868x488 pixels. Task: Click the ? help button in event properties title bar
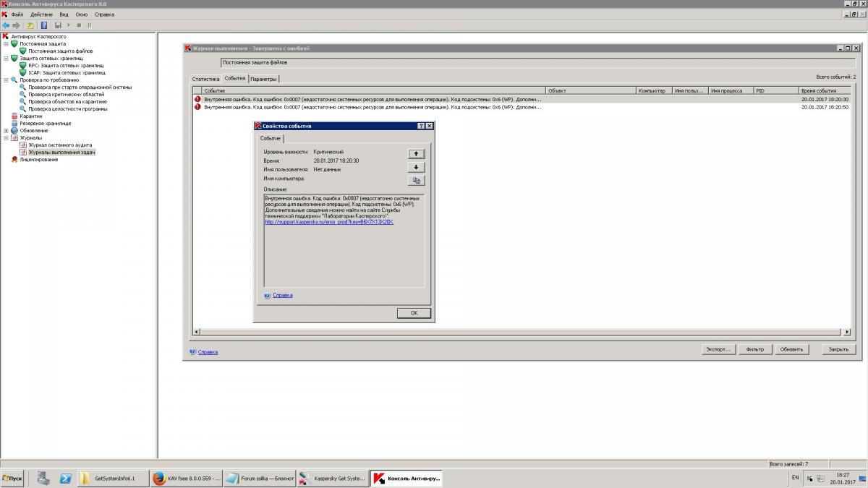(x=421, y=126)
